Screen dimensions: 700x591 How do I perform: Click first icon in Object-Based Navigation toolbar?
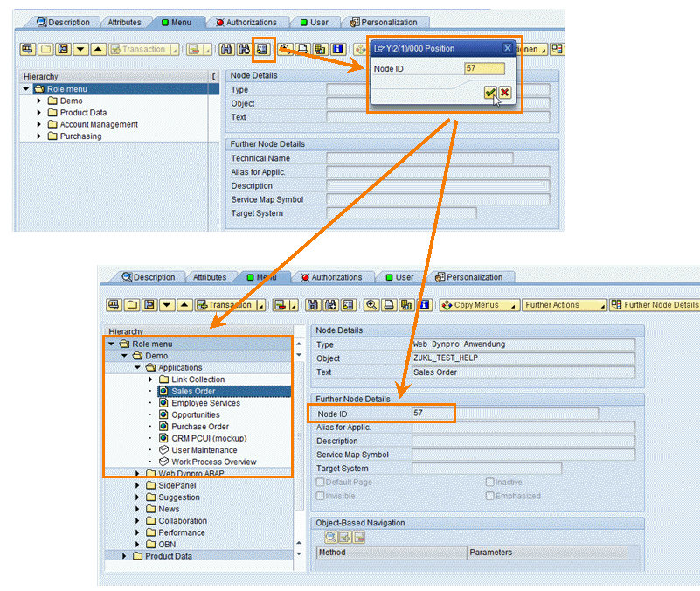(x=331, y=537)
